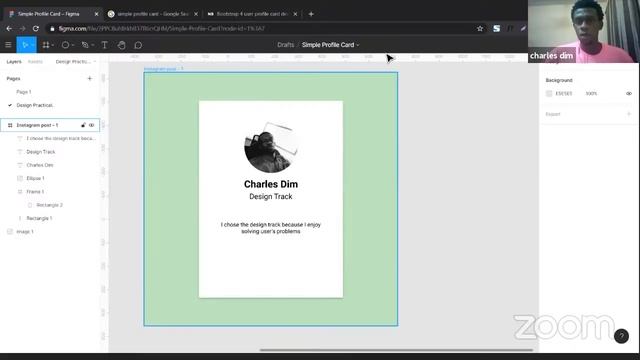Select the Ellipse 1 layer
Screen dimensions: 640x360
click(36, 178)
